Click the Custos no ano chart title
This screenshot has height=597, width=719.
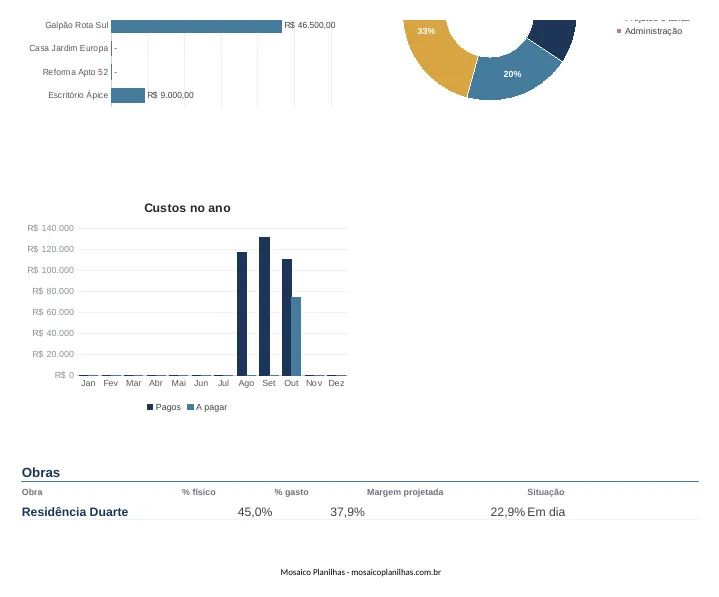(187, 208)
